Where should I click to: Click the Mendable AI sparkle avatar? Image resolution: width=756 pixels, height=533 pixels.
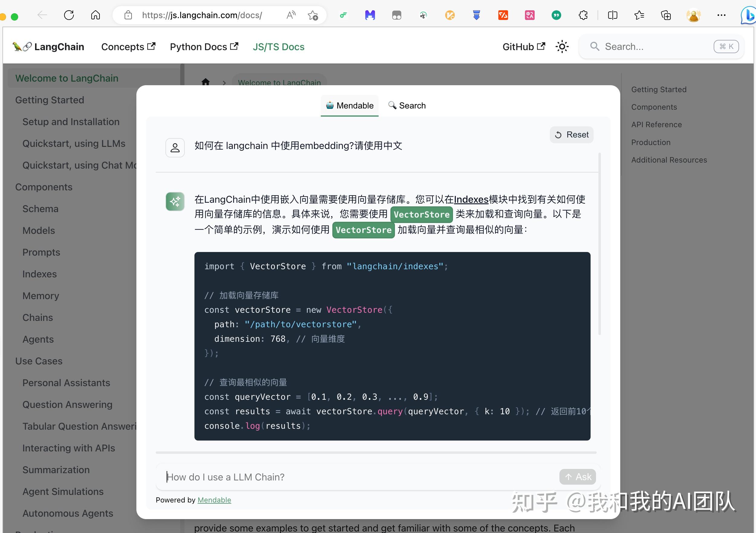click(x=175, y=201)
